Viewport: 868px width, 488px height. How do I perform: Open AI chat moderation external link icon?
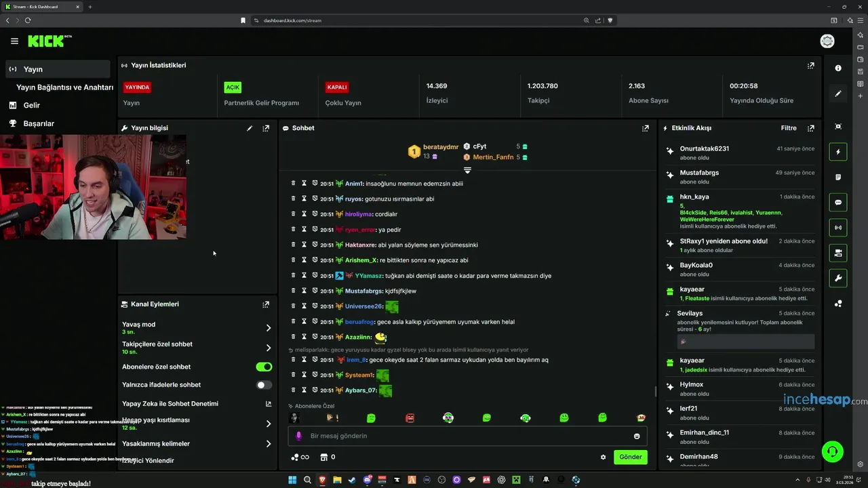pos(269,404)
